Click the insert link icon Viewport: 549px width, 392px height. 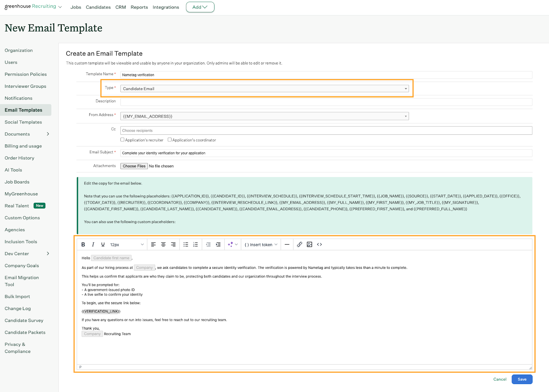pos(300,245)
